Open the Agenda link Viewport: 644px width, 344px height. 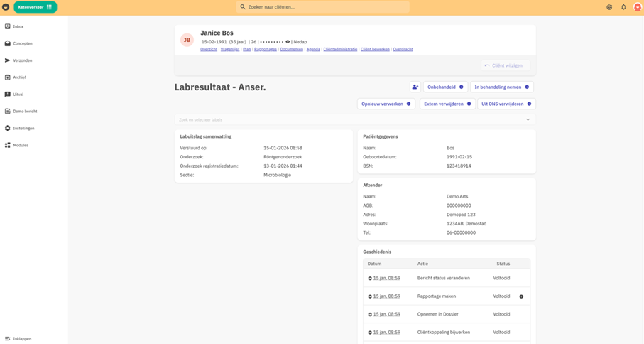point(313,49)
